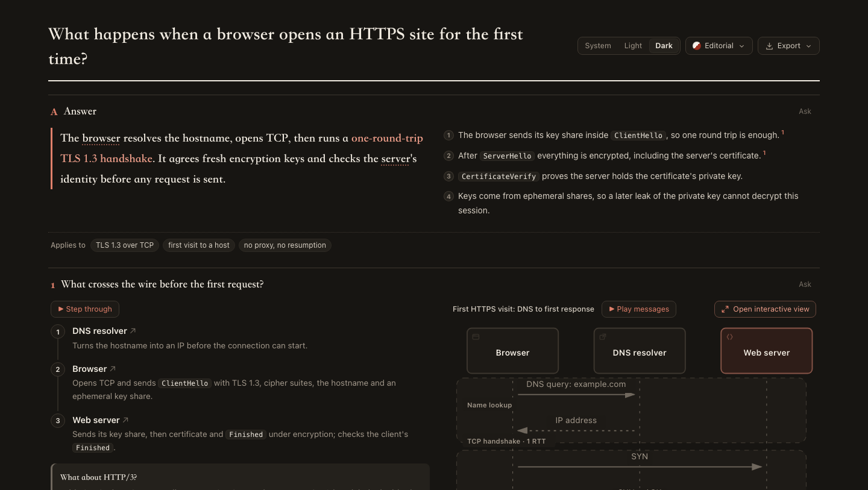The width and height of the screenshot is (868, 490).
Task: Open the Browser step arrow icon
Action: tap(113, 369)
